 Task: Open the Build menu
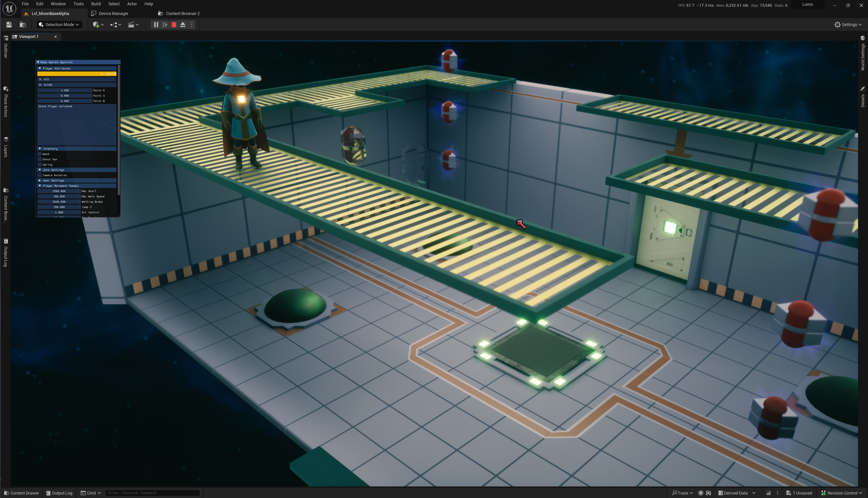[x=96, y=4]
